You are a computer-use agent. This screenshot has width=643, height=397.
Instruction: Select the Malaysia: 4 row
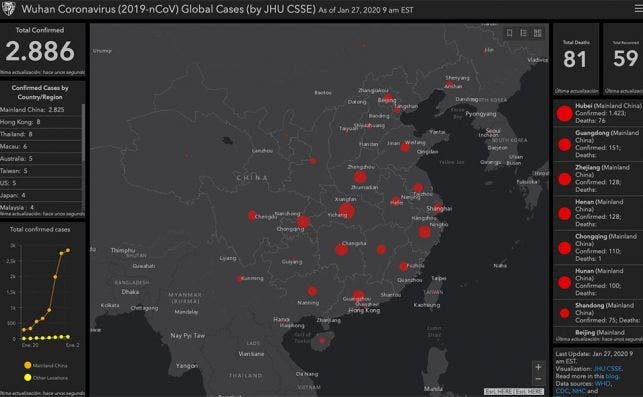(x=41, y=208)
